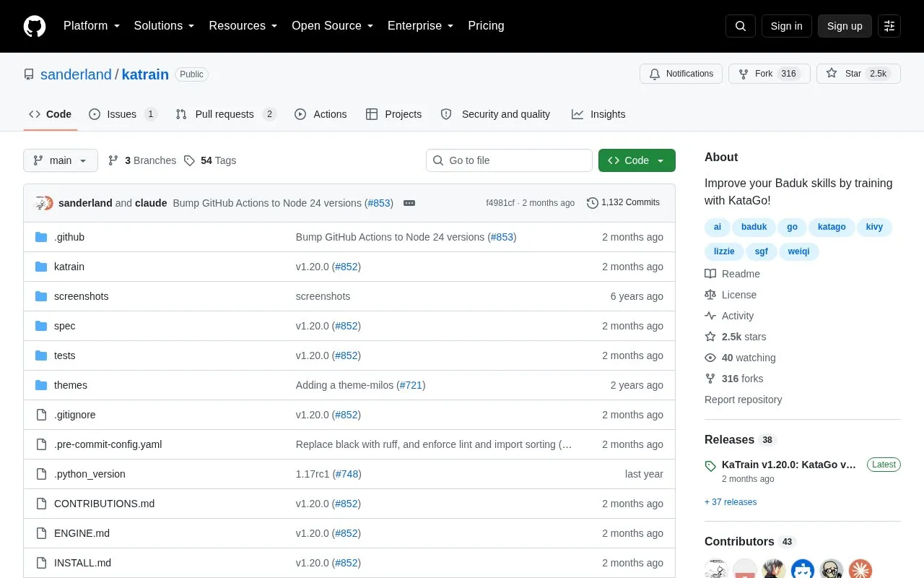Screen dimensions: 924x578
Task: Click the latest commit details ellipsis
Action: click(x=409, y=203)
